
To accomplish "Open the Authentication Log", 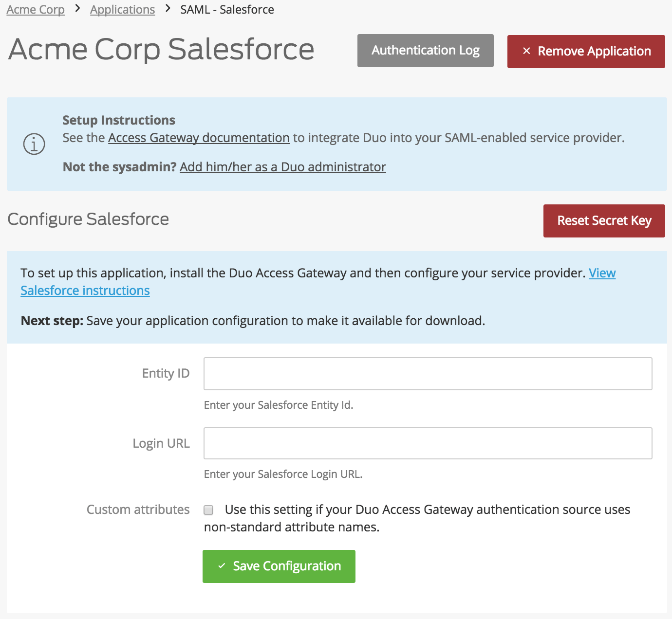I will [x=425, y=50].
